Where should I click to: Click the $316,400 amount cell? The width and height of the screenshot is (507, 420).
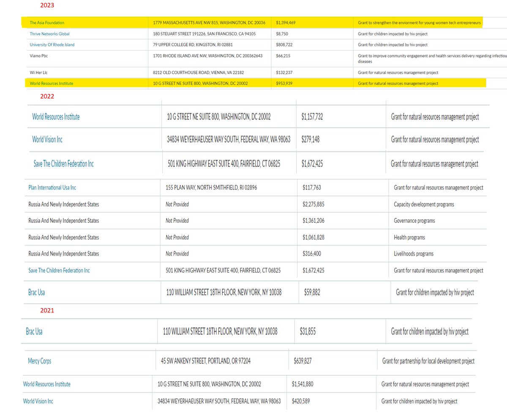tap(312, 254)
